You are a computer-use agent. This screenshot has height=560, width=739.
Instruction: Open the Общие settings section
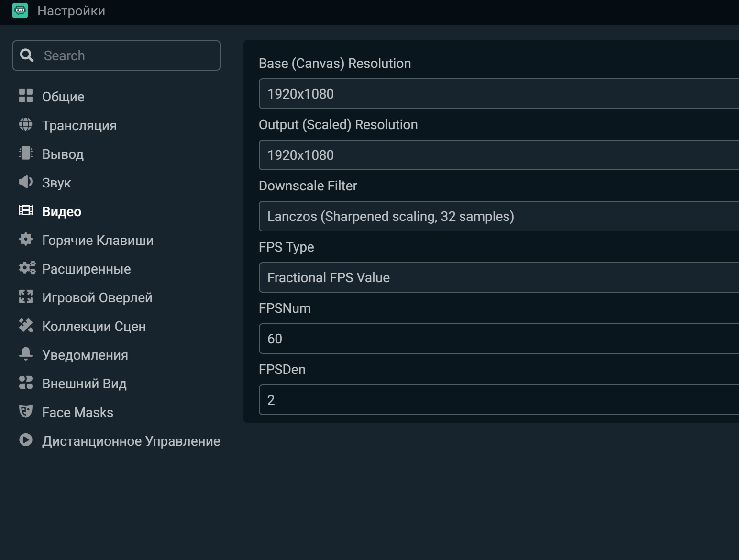(63, 97)
